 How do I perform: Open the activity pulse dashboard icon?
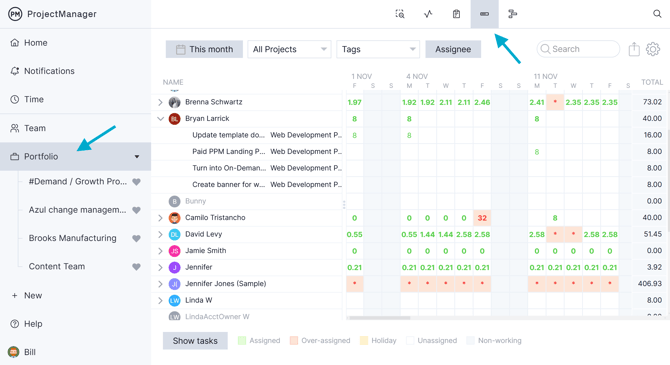point(428,14)
